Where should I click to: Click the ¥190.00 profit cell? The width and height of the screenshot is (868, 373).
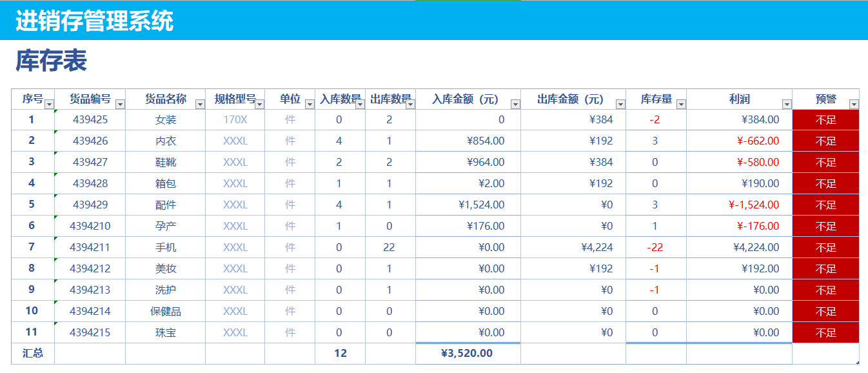tap(740, 184)
